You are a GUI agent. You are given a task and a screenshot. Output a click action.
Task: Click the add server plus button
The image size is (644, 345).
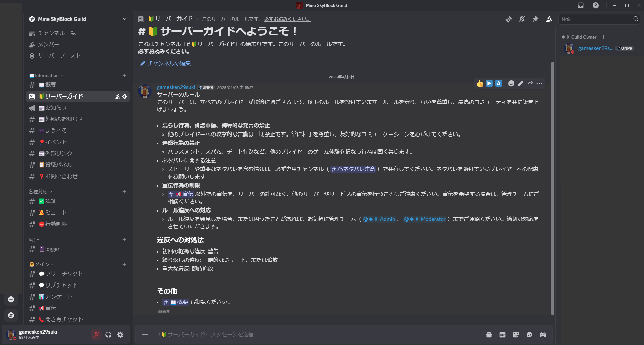(x=11, y=299)
